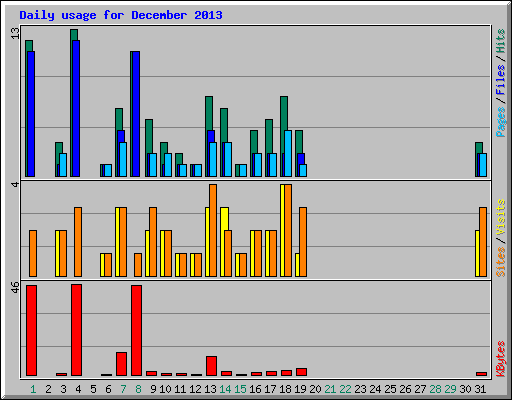Screen dimensions: 512x400
Task: Click the orange Sites bar for day 31
Action: (x=483, y=242)
